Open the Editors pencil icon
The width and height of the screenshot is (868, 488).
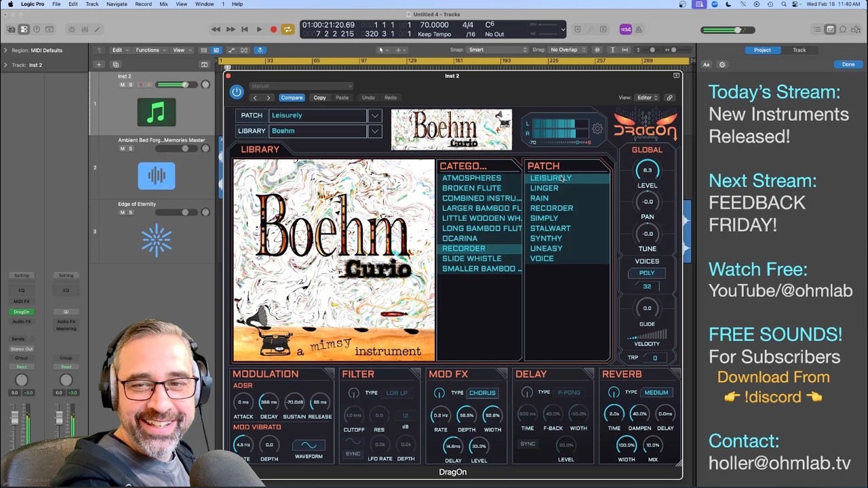[x=97, y=29]
